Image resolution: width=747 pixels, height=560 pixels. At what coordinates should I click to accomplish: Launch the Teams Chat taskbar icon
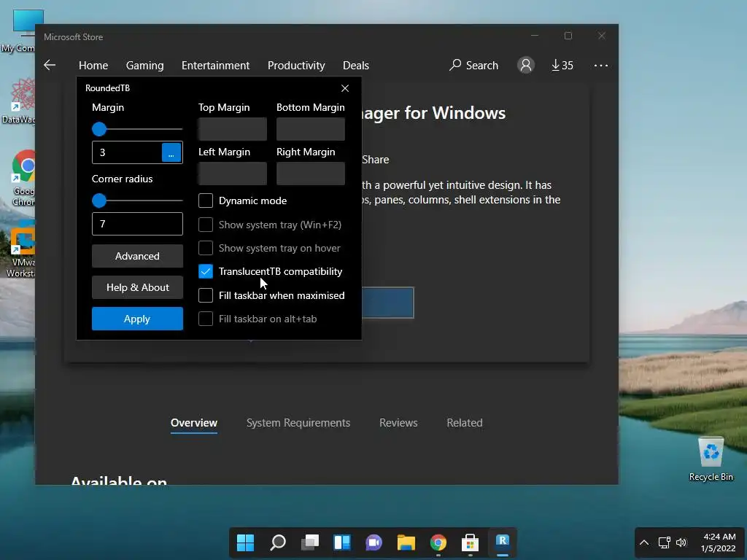pyautogui.click(x=374, y=542)
